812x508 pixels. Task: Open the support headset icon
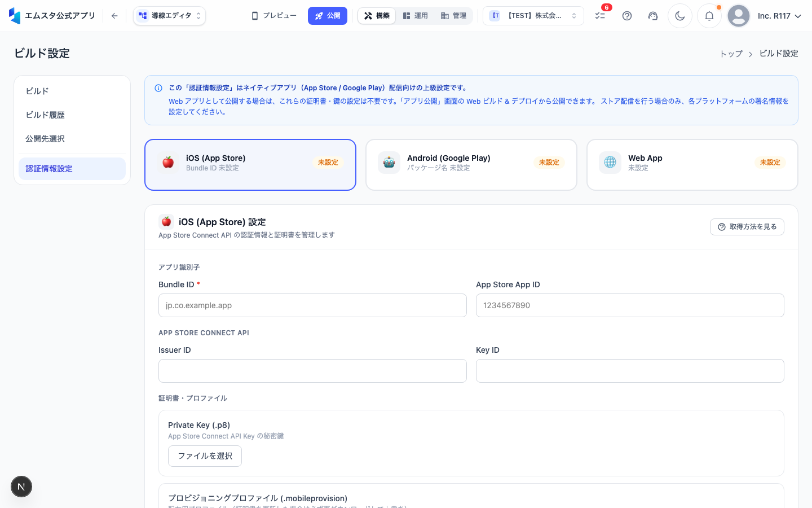coord(653,16)
